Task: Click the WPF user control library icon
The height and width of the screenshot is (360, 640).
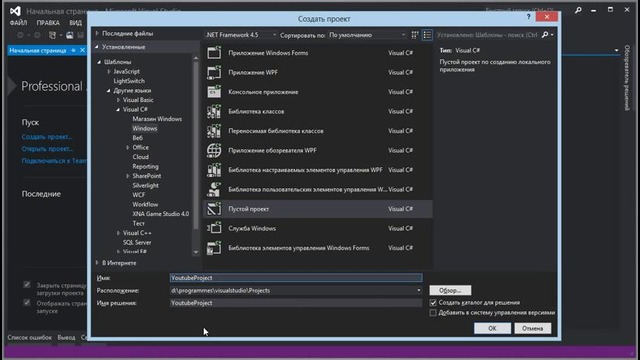Action: pos(214,189)
